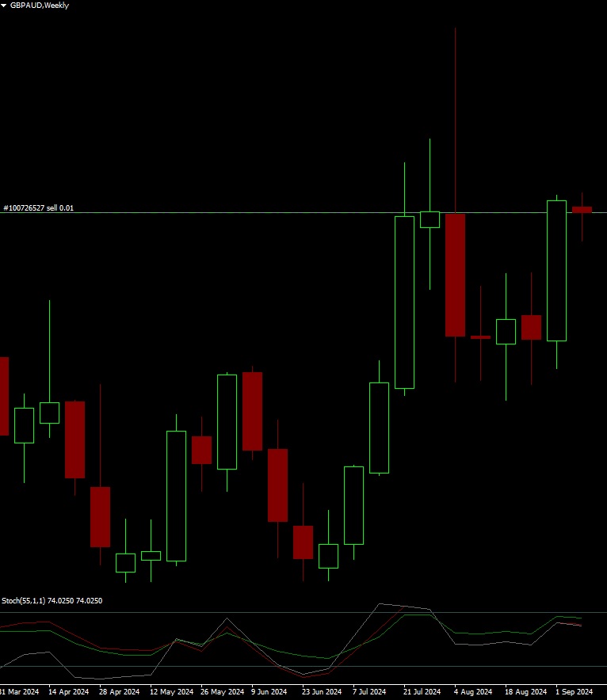Click the 28 Apr 2024 date label
Viewport: 607px width, 700px height.
[x=119, y=692]
